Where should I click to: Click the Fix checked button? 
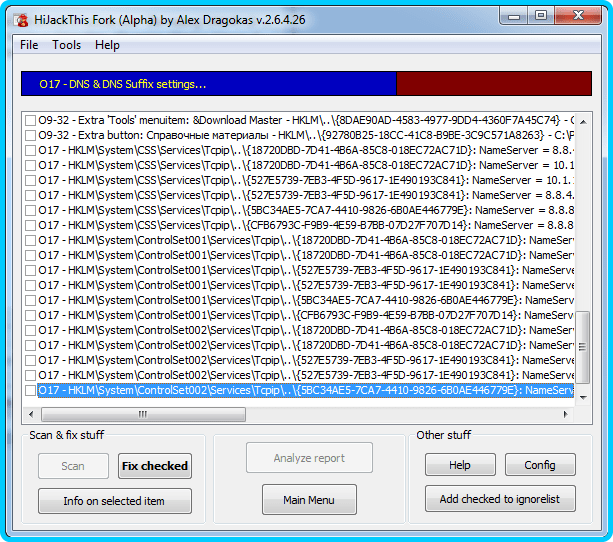155,466
